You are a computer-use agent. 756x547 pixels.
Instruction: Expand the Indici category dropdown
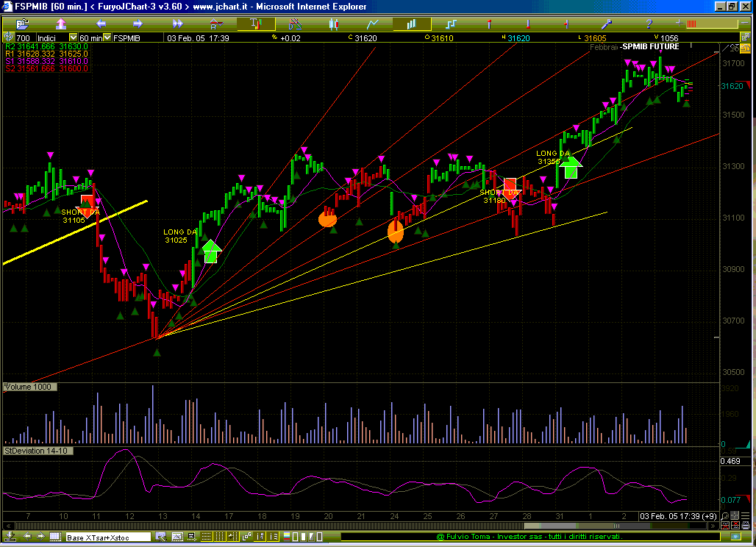73,37
